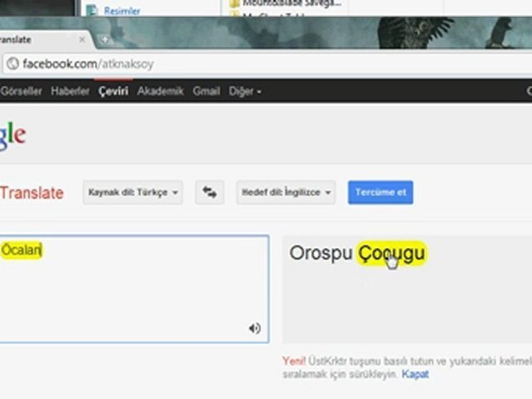
Task: Click the source text input box
Action: [x=134, y=289]
